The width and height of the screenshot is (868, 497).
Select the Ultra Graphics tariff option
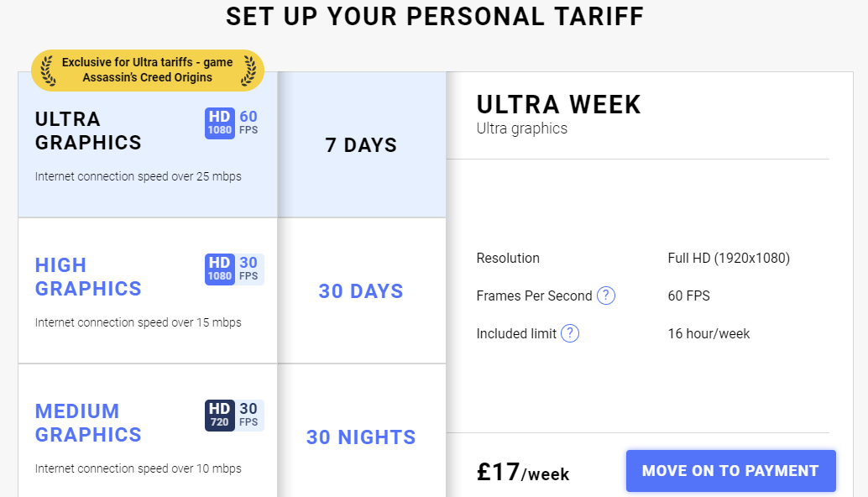click(148, 144)
